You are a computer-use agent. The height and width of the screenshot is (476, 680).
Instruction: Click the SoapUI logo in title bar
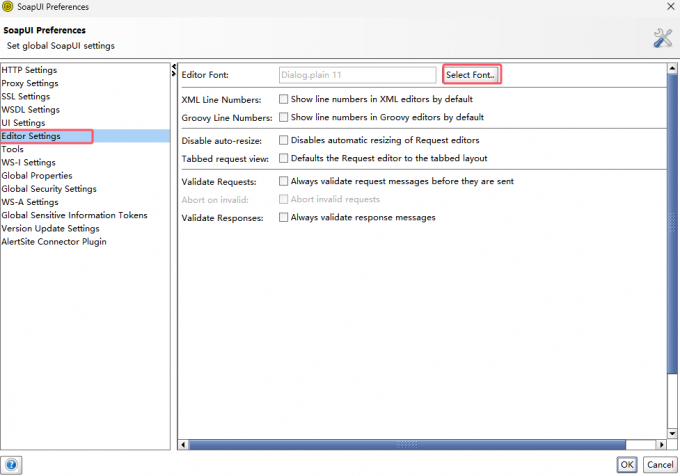tap(7, 6)
